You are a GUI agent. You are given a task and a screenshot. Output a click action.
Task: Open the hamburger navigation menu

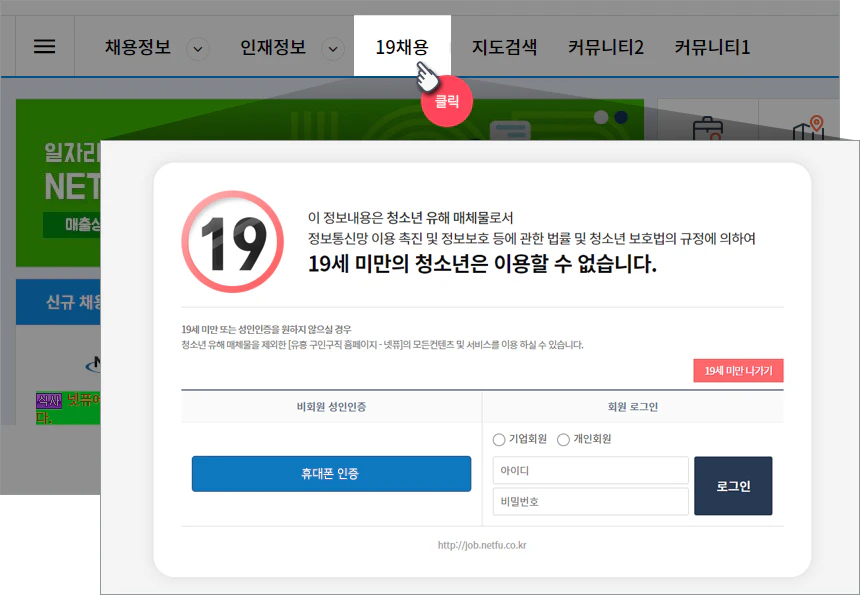pyautogui.click(x=44, y=45)
